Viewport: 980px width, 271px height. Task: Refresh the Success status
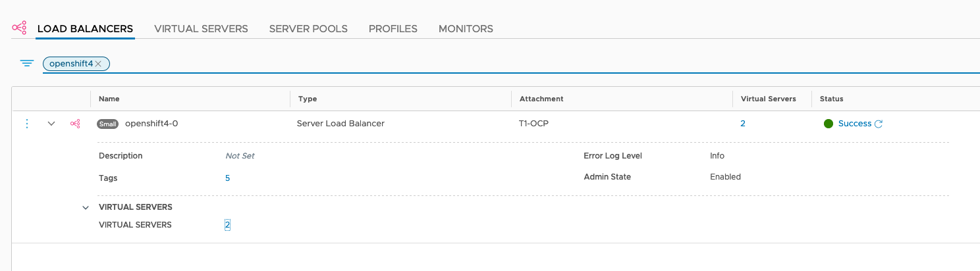[879, 124]
